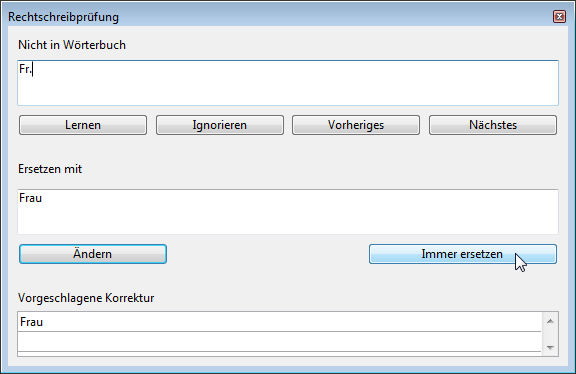Image resolution: width=576 pixels, height=374 pixels.
Task: Go to previous error via Vorheriges
Action: tap(356, 125)
